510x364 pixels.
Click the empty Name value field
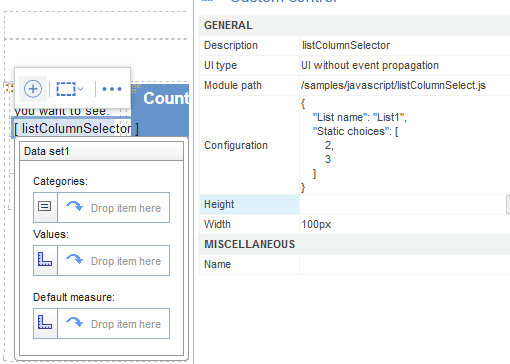point(405,264)
